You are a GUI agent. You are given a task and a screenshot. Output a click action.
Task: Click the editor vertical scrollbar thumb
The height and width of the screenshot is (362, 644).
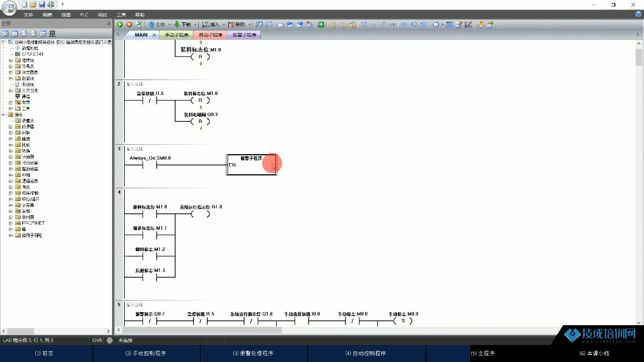coord(638,56)
